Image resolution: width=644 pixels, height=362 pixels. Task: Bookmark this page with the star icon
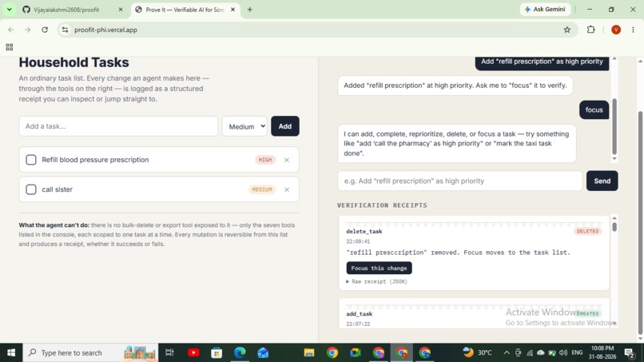click(x=567, y=30)
